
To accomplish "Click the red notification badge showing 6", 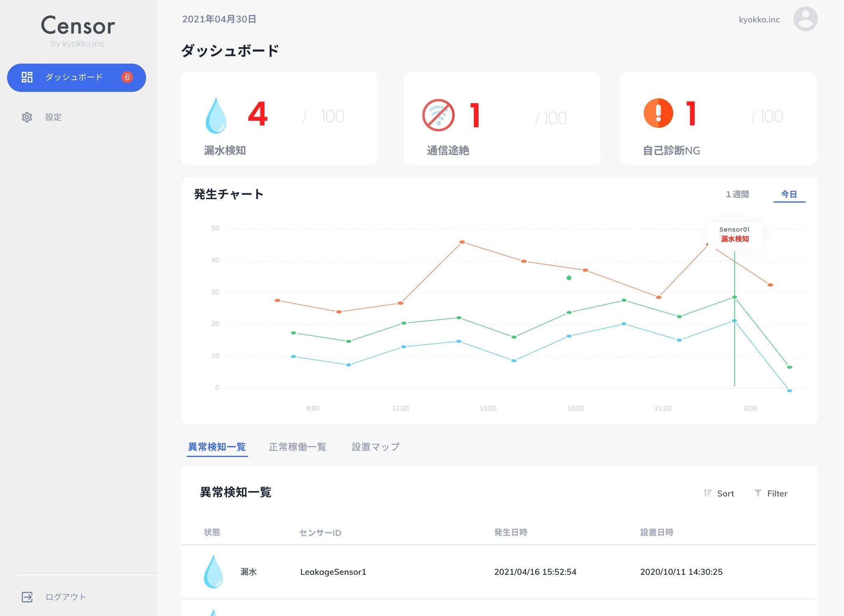I will pos(127,77).
